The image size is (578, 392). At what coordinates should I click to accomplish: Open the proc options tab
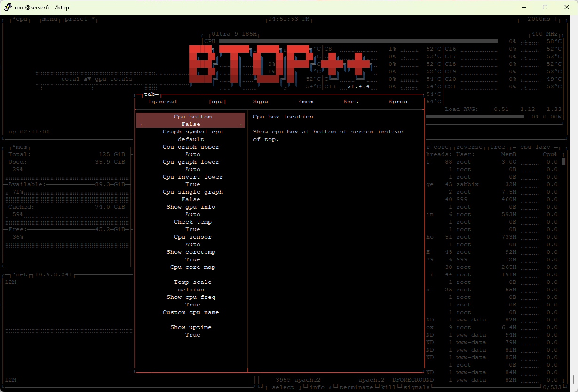pyautogui.click(x=398, y=102)
